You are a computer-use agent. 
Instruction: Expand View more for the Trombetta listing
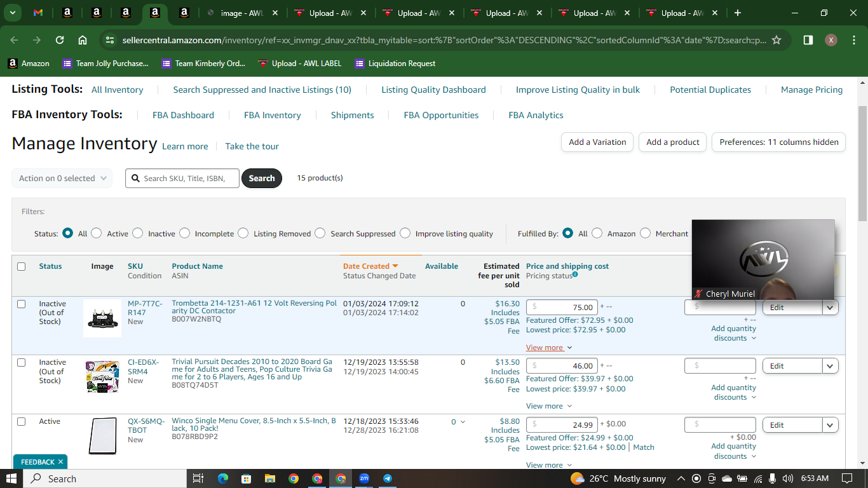(x=549, y=348)
